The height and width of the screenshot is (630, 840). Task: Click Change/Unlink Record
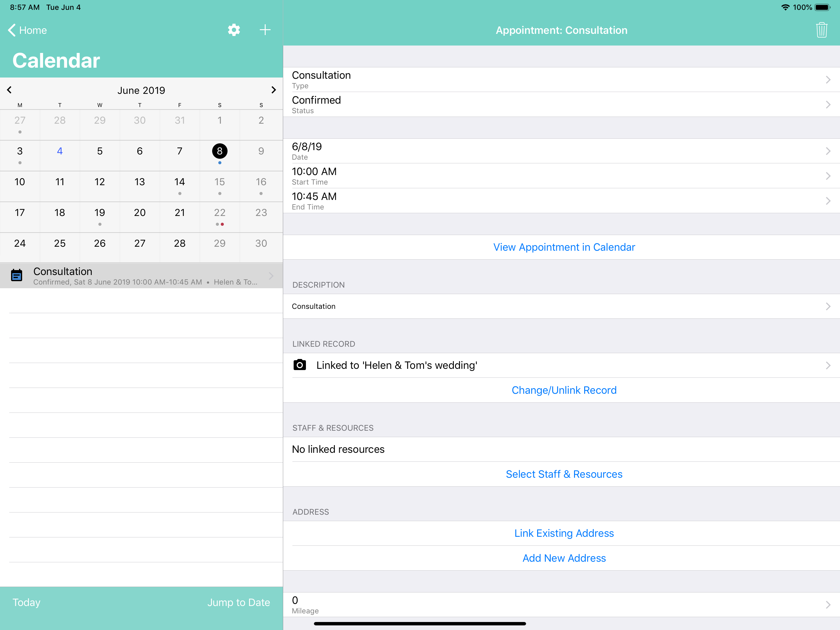click(x=564, y=390)
